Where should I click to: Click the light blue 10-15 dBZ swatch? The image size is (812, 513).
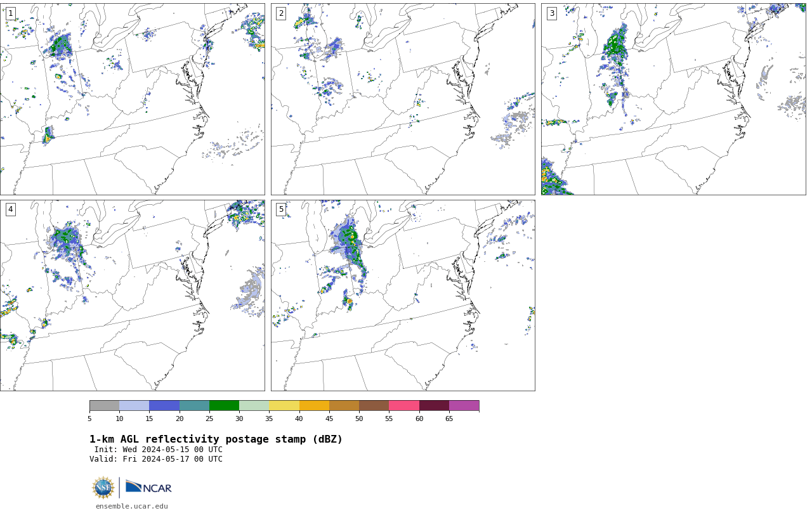(134, 406)
